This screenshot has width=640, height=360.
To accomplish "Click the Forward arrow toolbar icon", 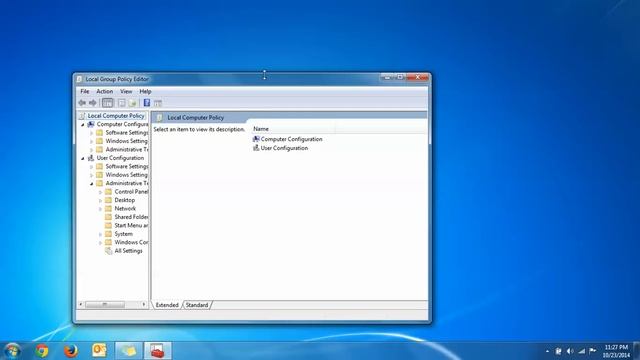I will (x=93, y=103).
